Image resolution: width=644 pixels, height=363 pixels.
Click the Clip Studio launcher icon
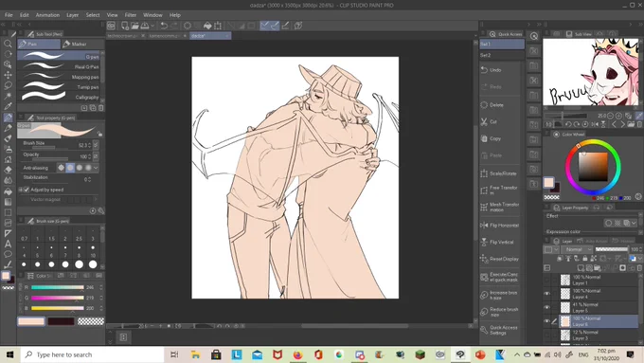(x=112, y=26)
